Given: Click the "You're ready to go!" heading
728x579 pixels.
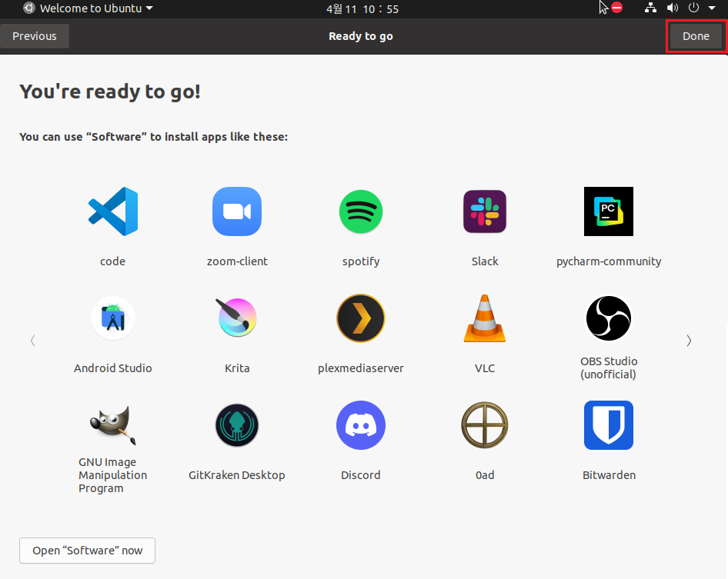Looking at the screenshot, I should 110,92.
